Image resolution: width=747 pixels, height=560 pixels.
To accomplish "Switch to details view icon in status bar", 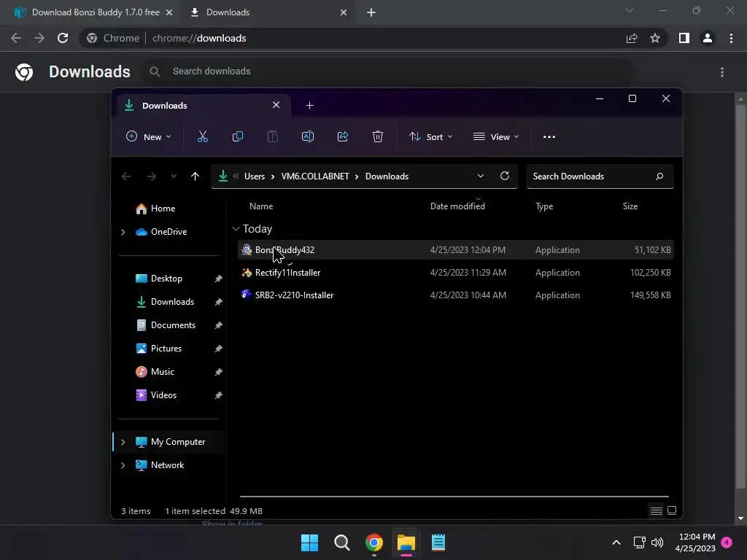I will [656, 511].
